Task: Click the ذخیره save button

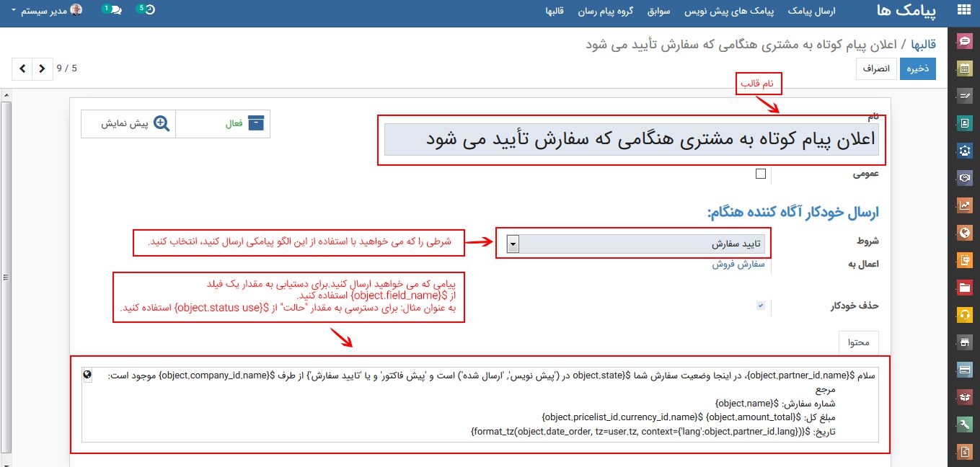Action: pos(917,68)
